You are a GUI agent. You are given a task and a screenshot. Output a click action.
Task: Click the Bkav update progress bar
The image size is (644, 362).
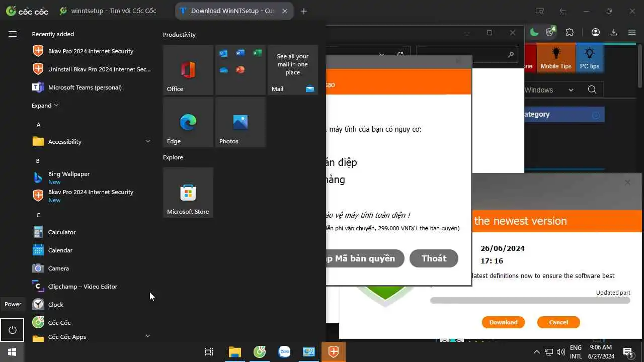530,301
